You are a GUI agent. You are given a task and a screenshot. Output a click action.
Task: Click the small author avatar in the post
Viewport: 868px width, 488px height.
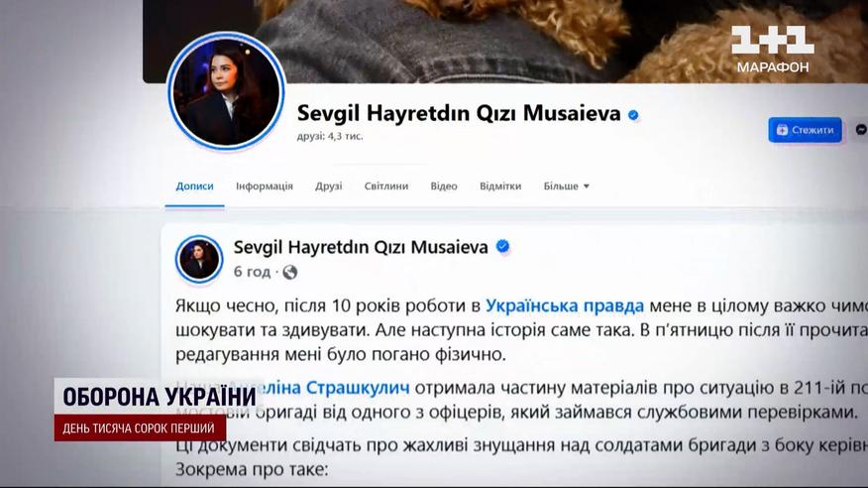199,259
